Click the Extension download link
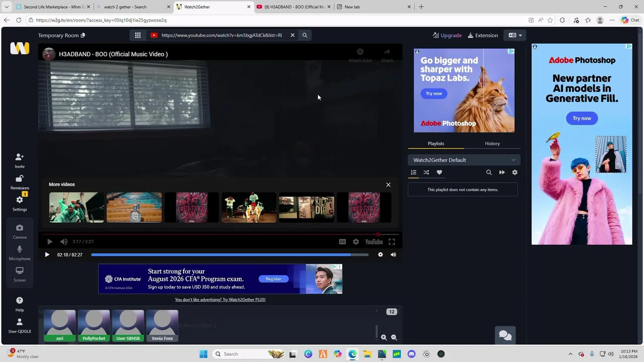This screenshot has width=644, height=362. (482, 35)
